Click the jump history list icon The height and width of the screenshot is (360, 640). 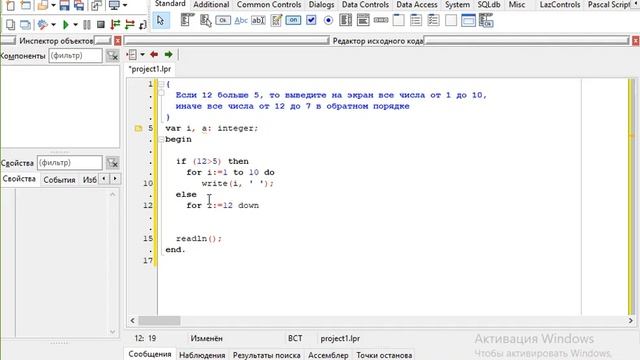coord(132,54)
